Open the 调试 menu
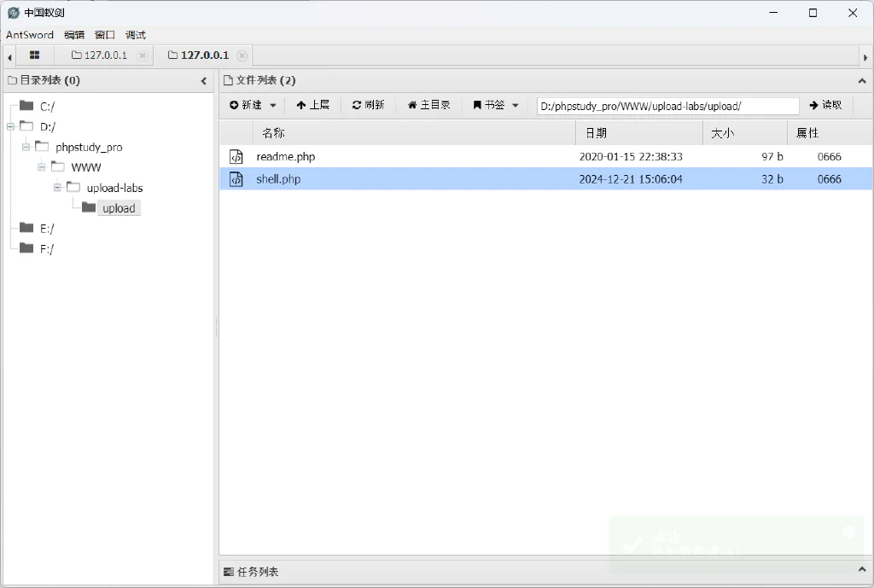The width and height of the screenshot is (874, 588). click(136, 34)
